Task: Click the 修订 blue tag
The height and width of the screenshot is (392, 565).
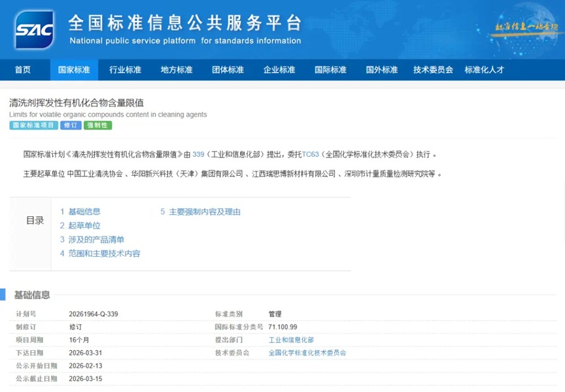Action: 71,125
